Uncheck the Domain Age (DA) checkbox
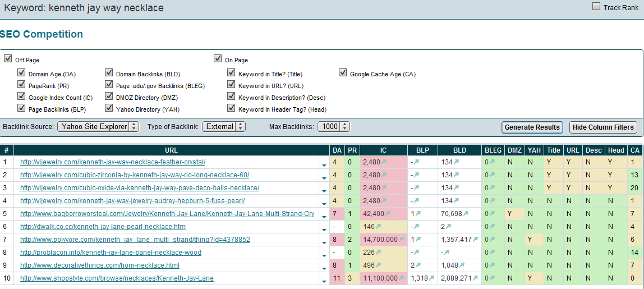Screen dimensions: 644x289 point(21,73)
